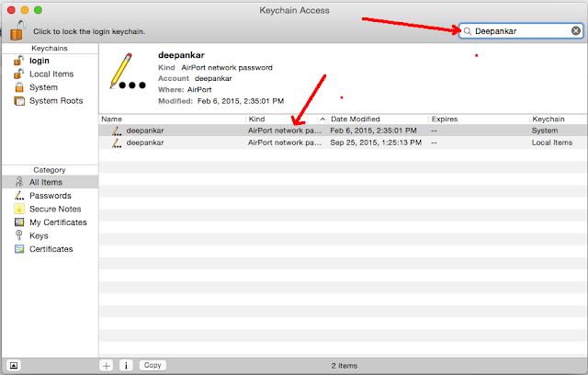Select the Certificates category

click(x=50, y=249)
